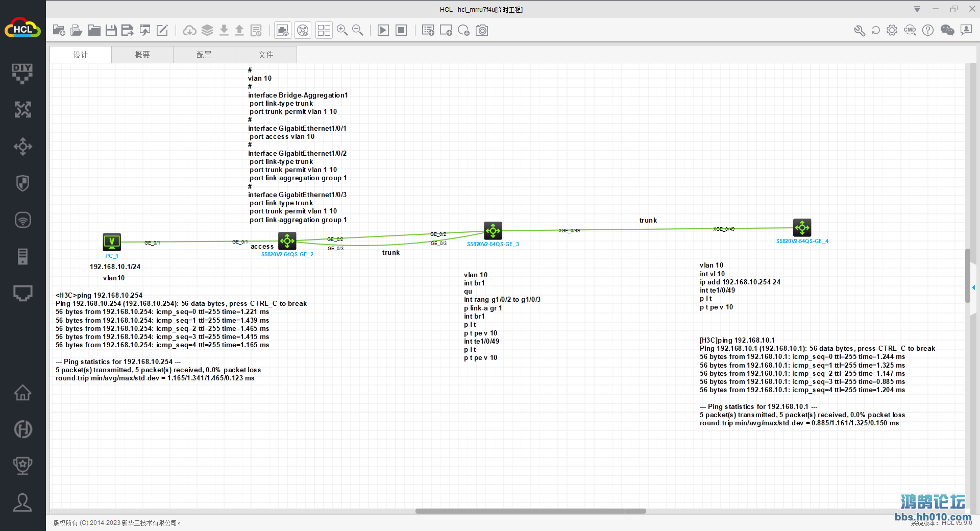Click the upload arrow toolbar icon
980x531 pixels.
tap(239, 30)
